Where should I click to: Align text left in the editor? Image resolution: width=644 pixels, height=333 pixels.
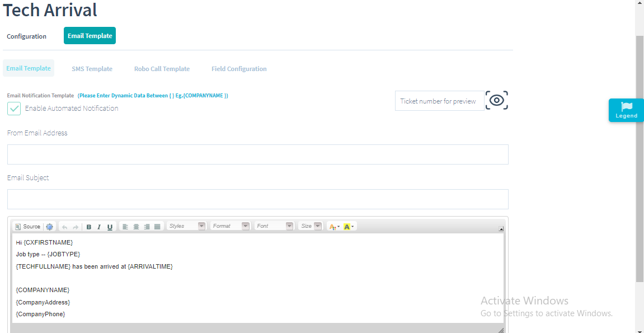pos(125,227)
